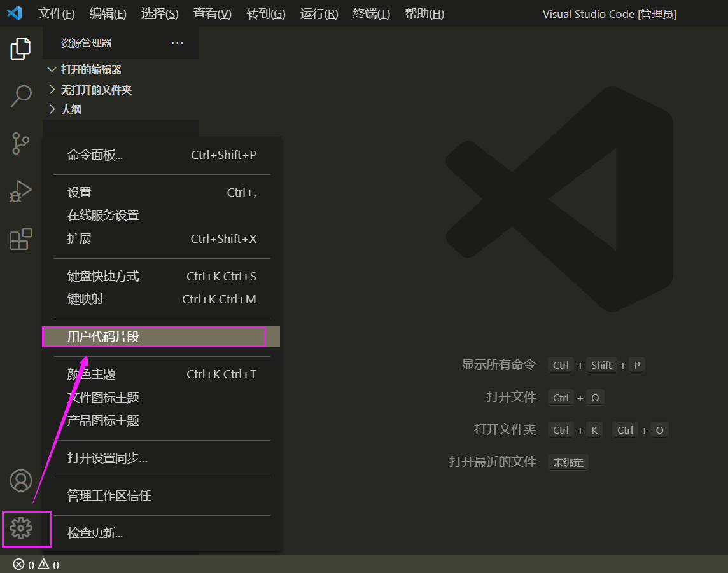This screenshot has width=728, height=573.
Task: Open the explorer panel more actions ellipsis
Action: click(x=178, y=43)
